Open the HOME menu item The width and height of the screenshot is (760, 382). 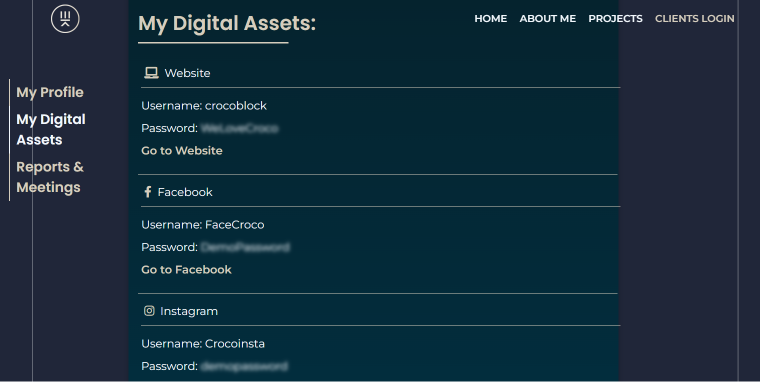491,18
